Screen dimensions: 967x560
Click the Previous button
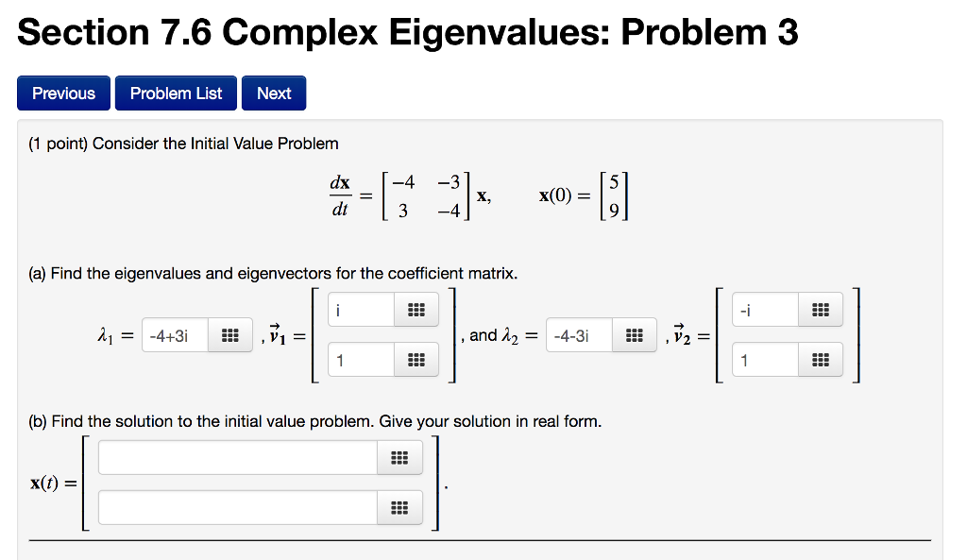coord(63,93)
